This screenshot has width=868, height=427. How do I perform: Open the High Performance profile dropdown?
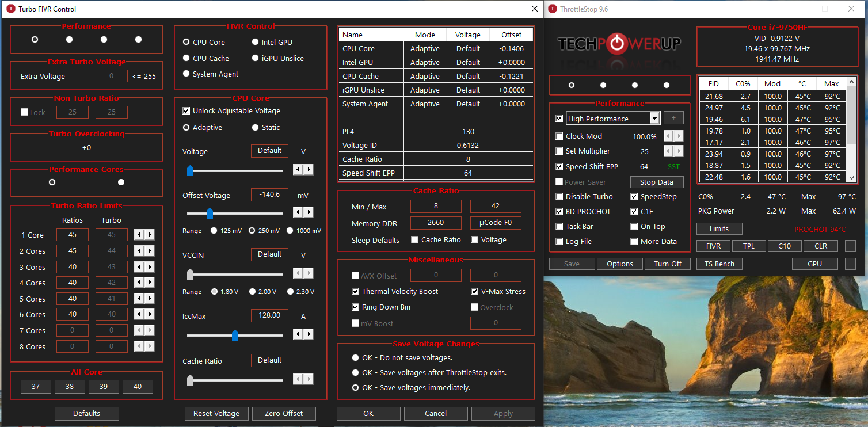(654, 119)
